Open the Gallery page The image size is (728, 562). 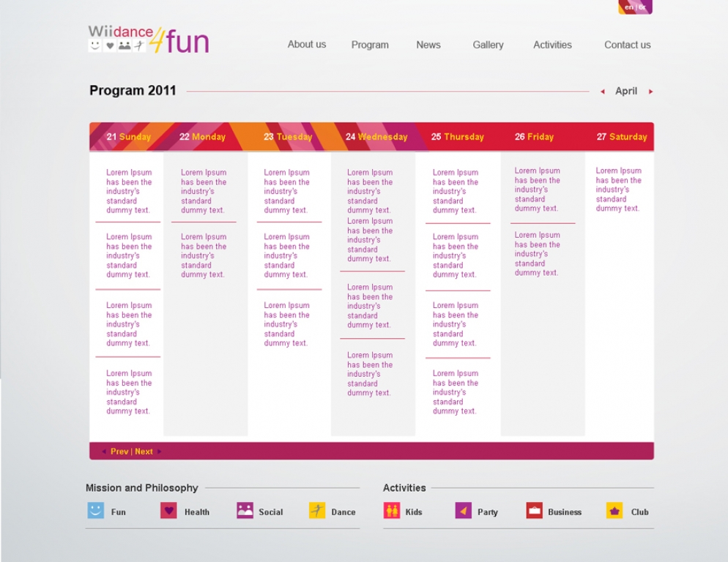[488, 45]
